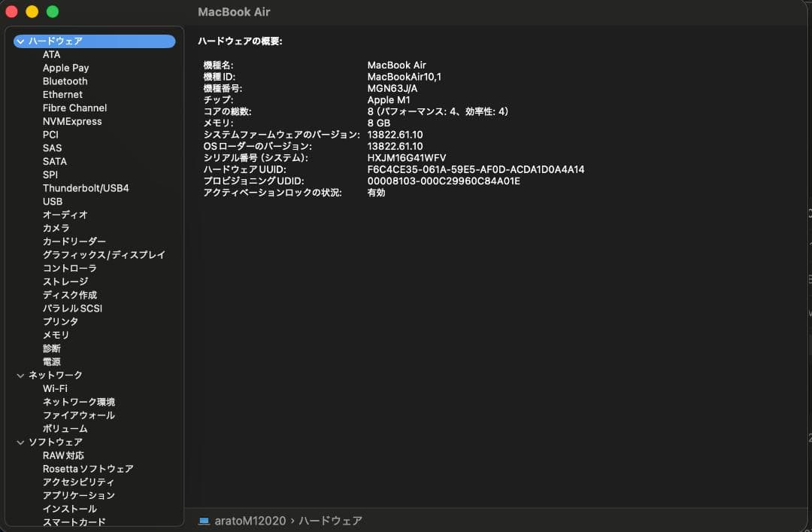This screenshot has width=812, height=532.
Task: Select カメラ in the sidebar
Action: coord(56,228)
